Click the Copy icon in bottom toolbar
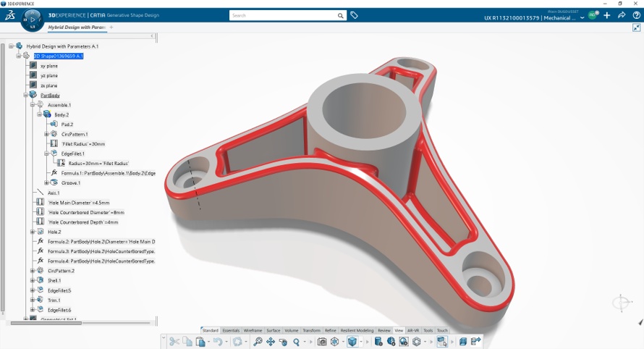Viewport: 644px width, 349px height. tap(187, 341)
